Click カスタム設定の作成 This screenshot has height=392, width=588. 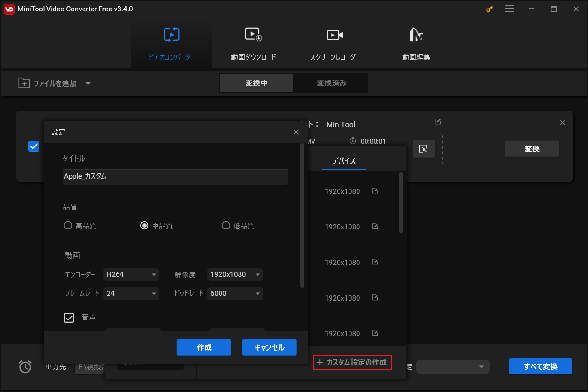click(x=352, y=363)
